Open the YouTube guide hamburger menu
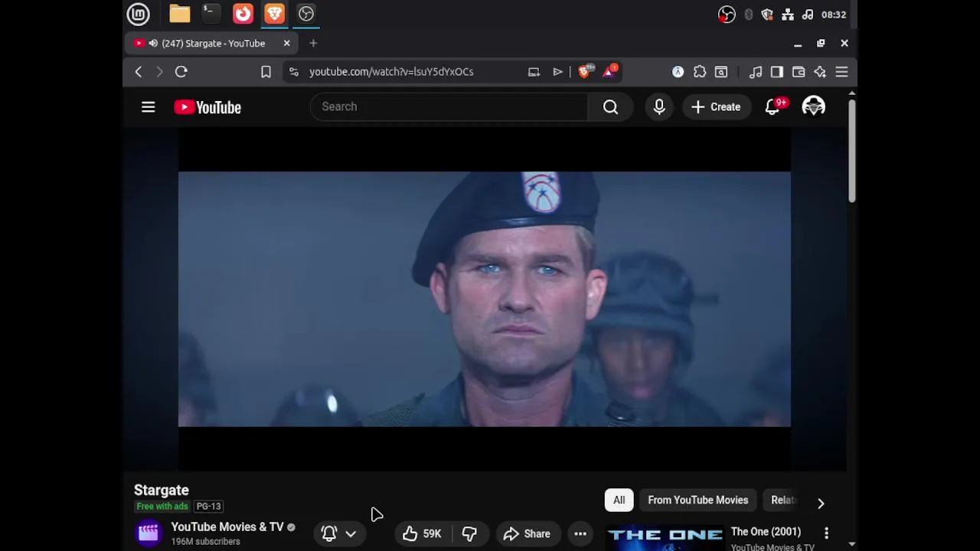 [149, 107]
